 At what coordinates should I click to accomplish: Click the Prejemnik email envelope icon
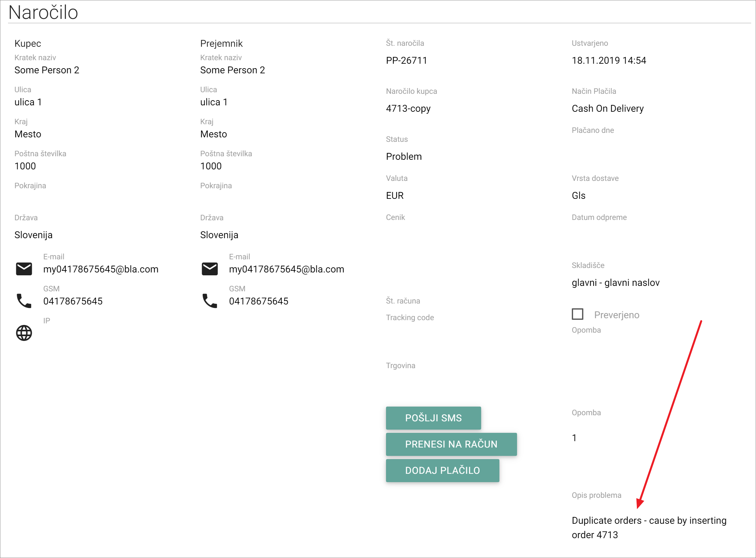[210, 269]
